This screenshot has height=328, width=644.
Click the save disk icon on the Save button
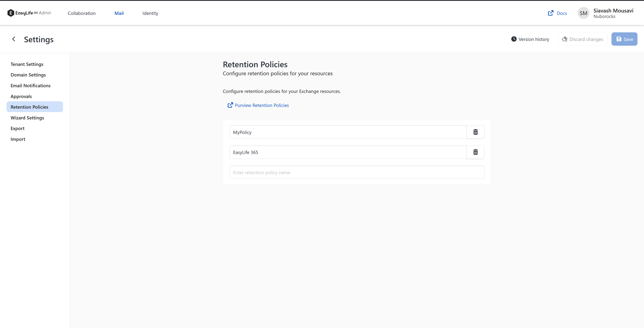pyautogui.click(x=619, y=39)
